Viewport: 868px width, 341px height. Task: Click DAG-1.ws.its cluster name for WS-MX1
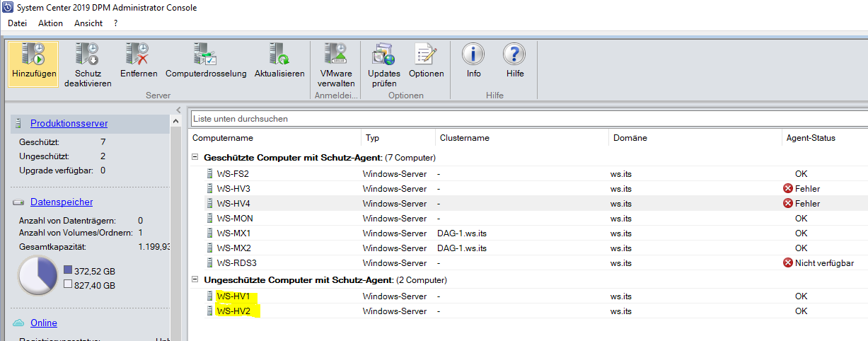coord(463,233)
